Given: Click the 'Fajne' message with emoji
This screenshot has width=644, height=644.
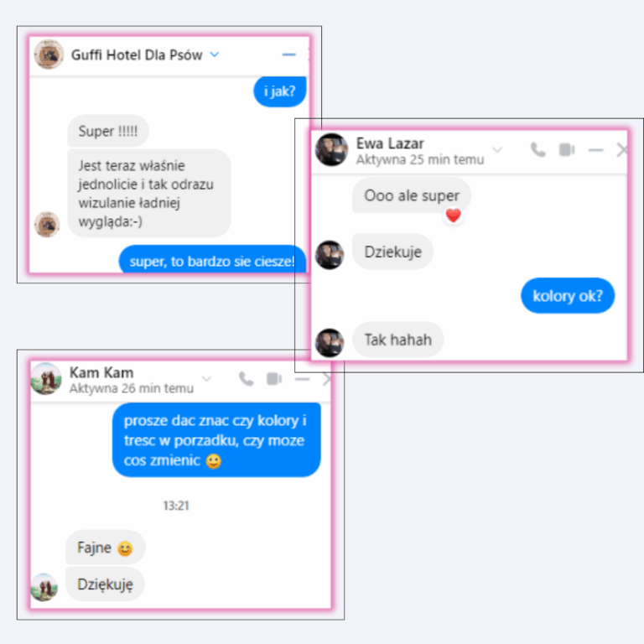Looking at the screenshot, I should tap(105, 548).
